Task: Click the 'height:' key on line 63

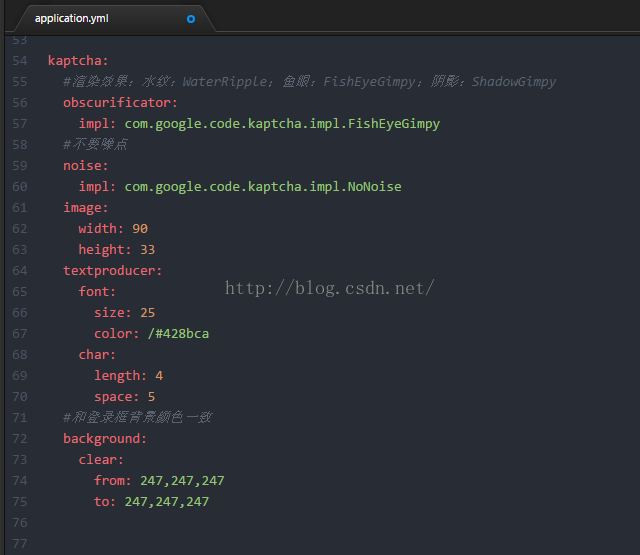Action: (x=105, y=250)
